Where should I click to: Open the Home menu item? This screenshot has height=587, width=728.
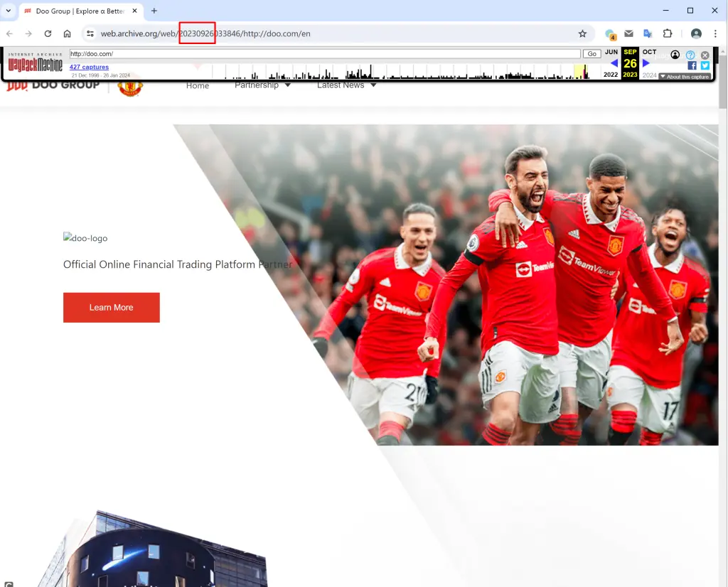pos(198,85)
